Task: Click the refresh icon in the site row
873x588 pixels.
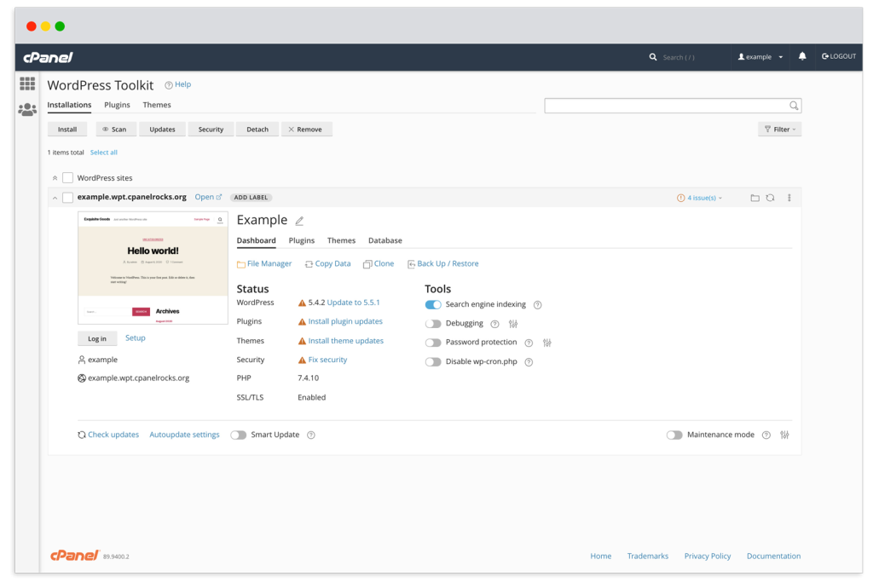Action: click(x=770, y=198)
